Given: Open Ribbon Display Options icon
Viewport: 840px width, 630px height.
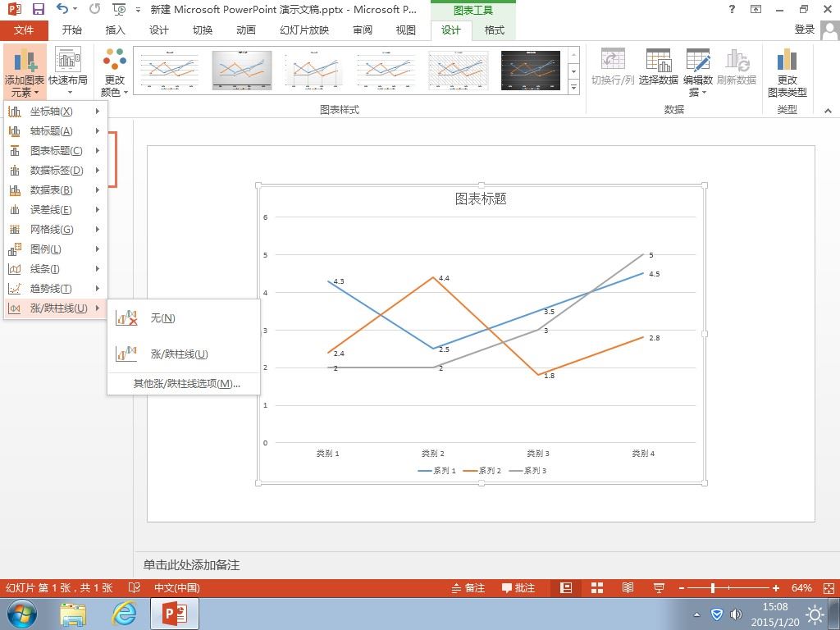Looking at the screenshot, I should (x=756, y=9).
